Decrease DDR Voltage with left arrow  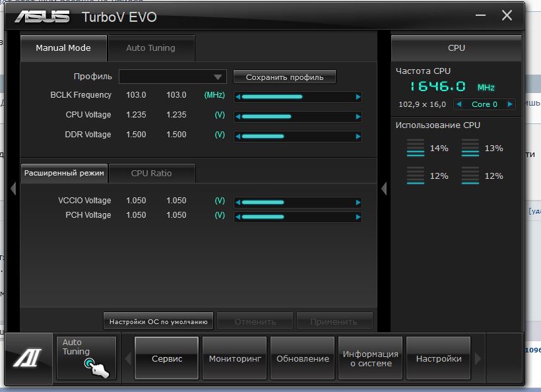(x=238, y=137)
